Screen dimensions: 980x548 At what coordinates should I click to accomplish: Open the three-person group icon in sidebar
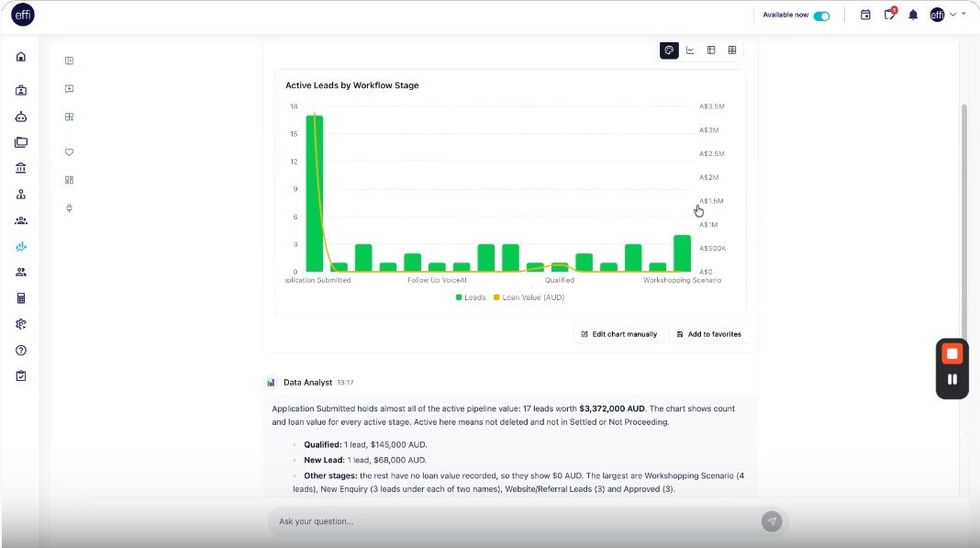pos(20,220)
